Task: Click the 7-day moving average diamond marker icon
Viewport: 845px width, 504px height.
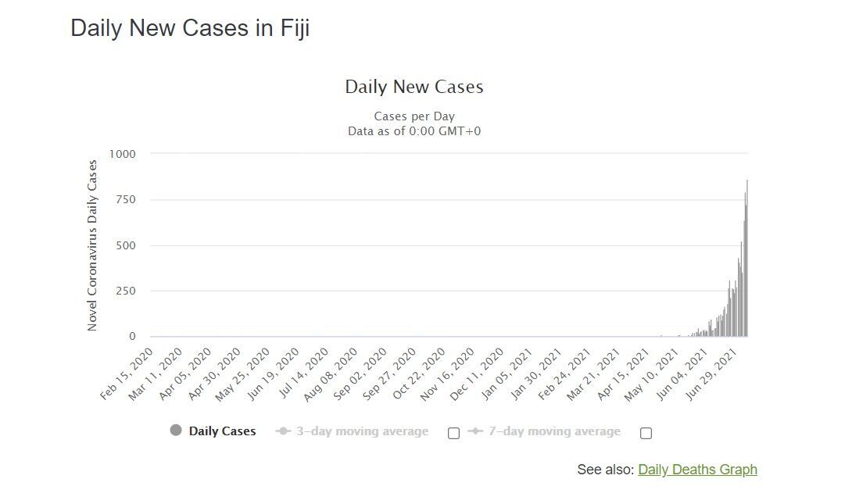Action: coord(474,431)
